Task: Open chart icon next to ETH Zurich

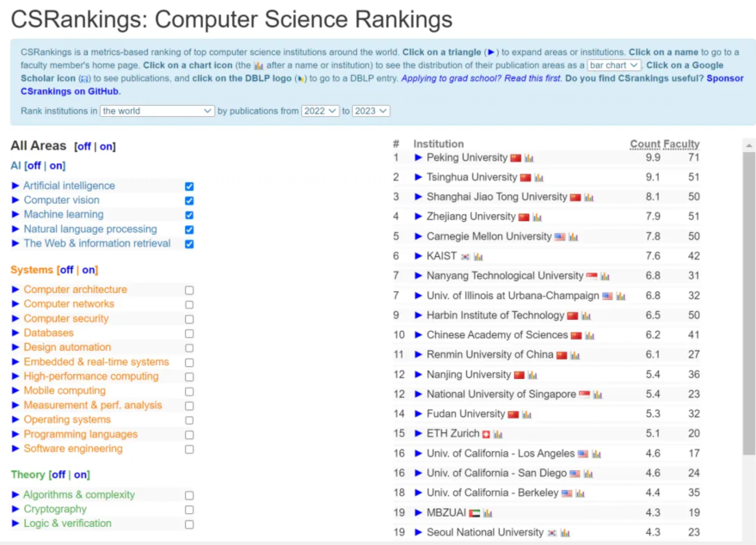Action: click(498, 434)
